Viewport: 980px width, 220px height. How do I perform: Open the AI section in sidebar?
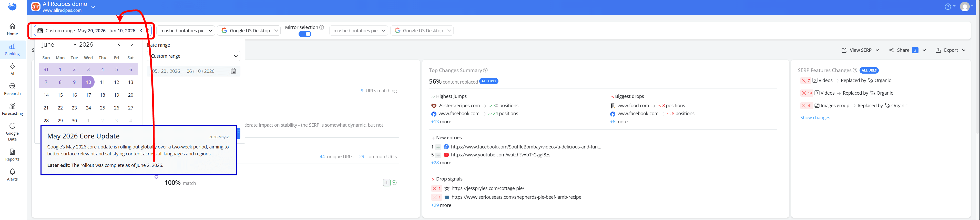tap(12, 69)
